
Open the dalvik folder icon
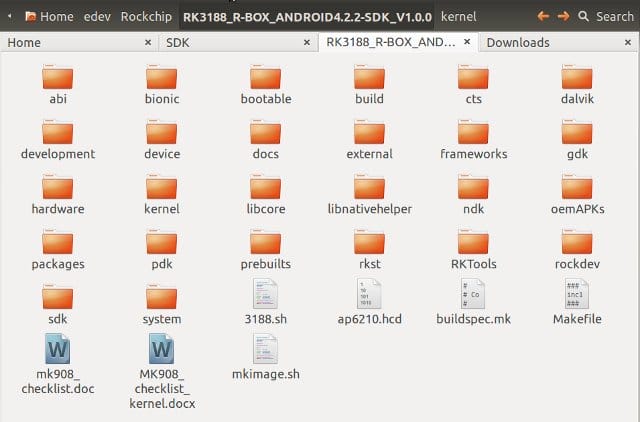tap(577, 77)
